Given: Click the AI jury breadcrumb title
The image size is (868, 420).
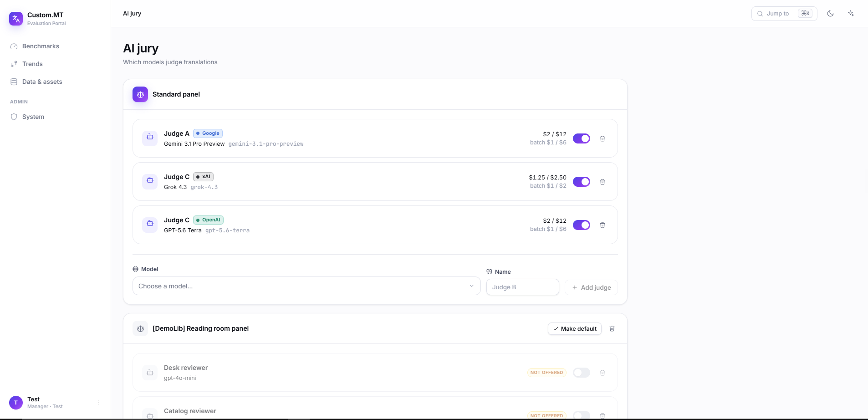Looking at the screenshot, I should (132, 14).
